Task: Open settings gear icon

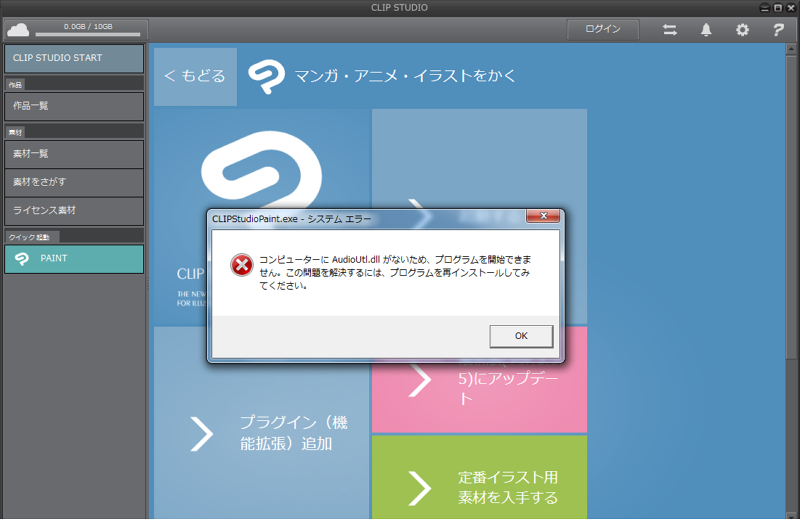Action: tap(742, 30)
